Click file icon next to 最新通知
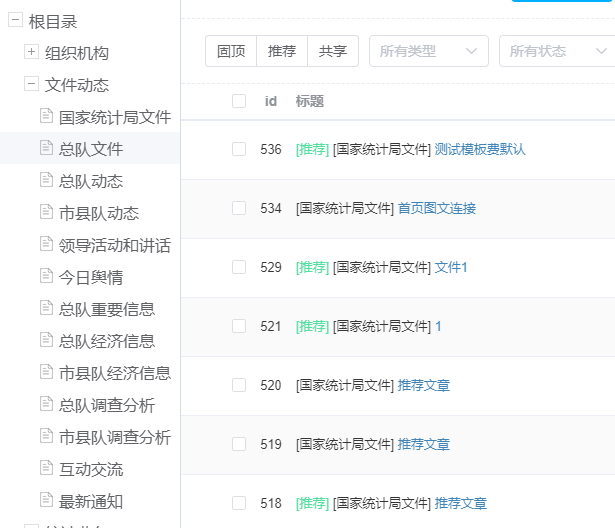The width and height of the screenshot is (615, 528). tap(45, 500)
